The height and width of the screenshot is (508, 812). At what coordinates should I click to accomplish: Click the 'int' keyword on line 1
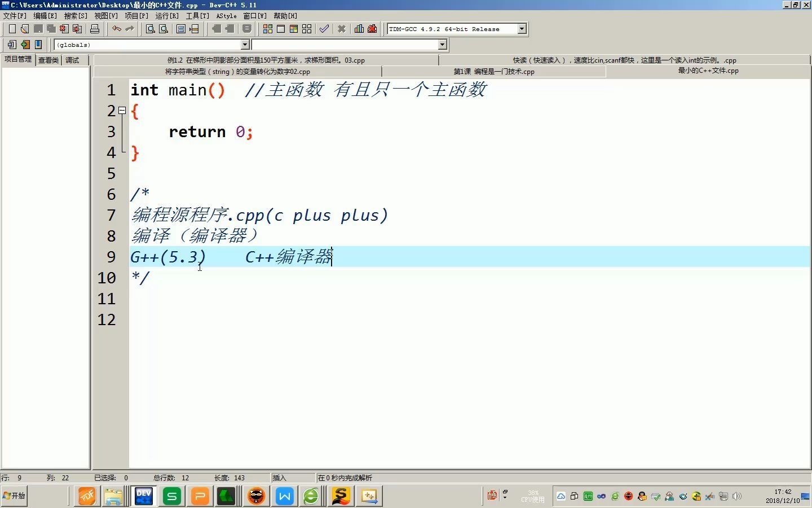(x=144, y=90)
